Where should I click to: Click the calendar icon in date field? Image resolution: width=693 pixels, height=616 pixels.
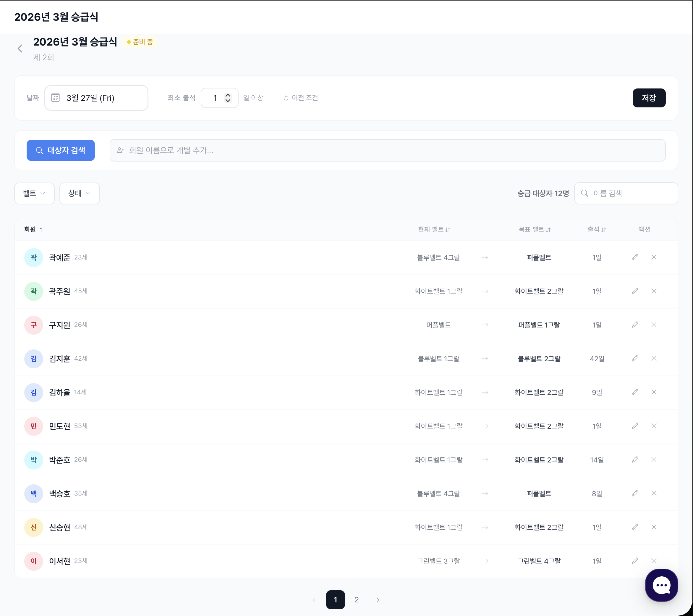coord(55,98)
